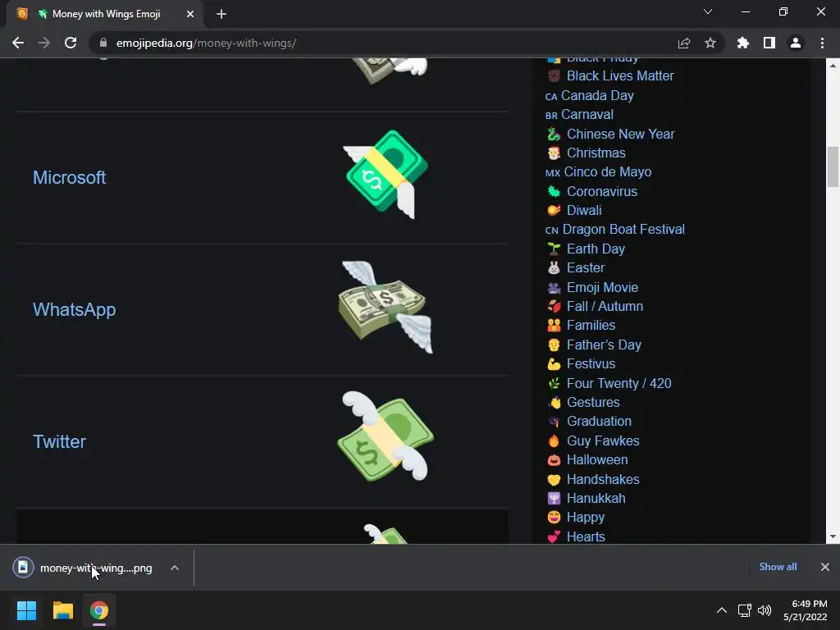
Task: Click the WhatsApp money with wings emoji image
Action: coord(386,307)
